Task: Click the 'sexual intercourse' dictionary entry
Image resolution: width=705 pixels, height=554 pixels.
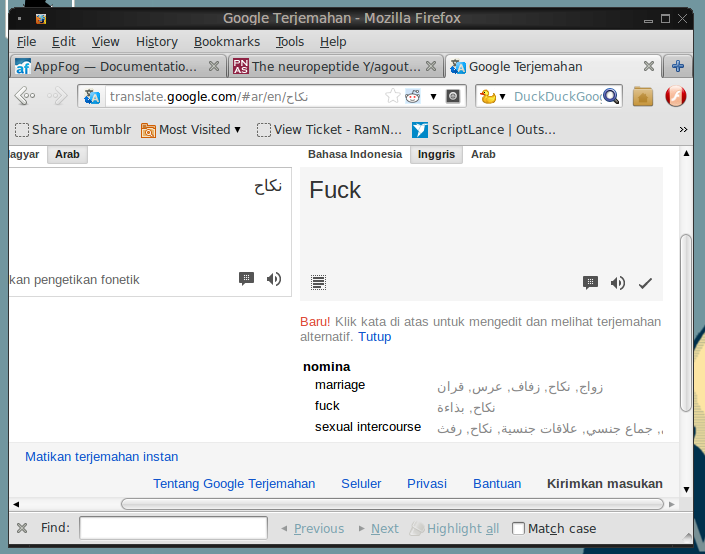Action: click(x=368, y=427)
